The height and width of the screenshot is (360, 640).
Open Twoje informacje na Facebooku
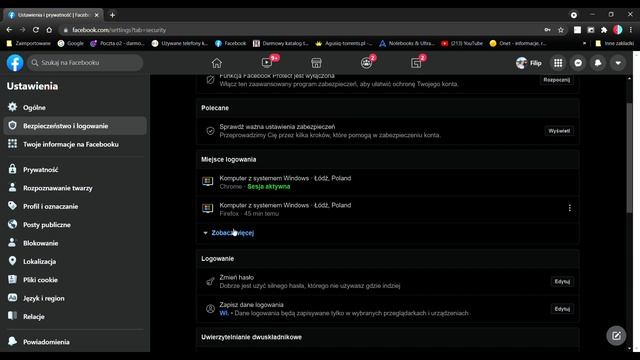point(75,144)
